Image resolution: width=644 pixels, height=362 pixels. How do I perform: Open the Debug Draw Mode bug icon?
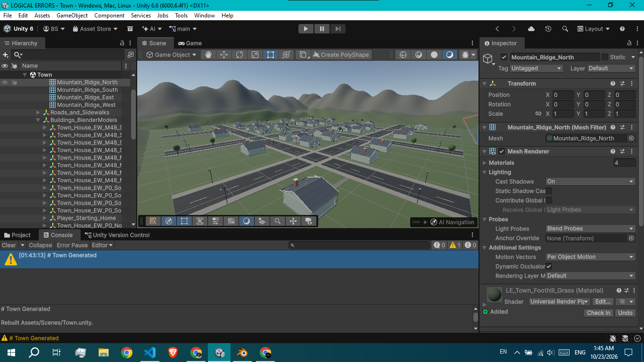[x=465, y=55]
